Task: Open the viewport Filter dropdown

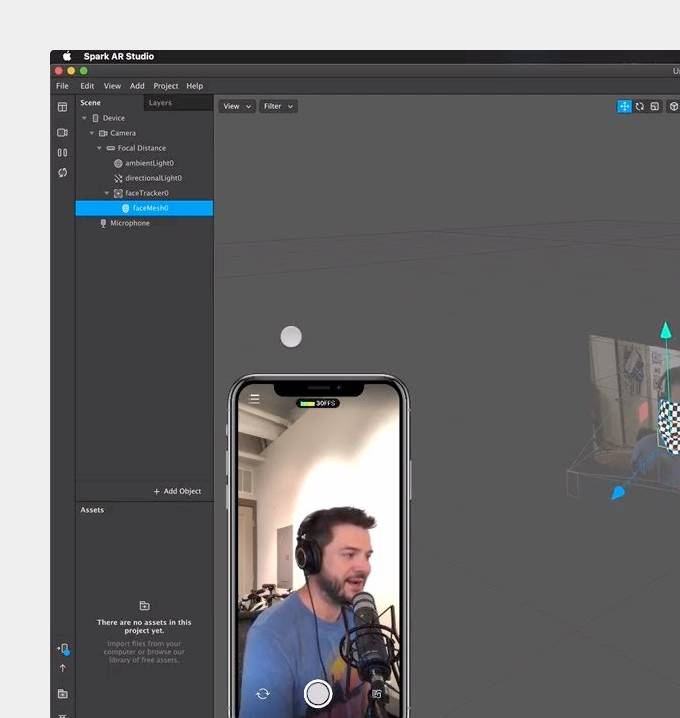Action: (278, 106)
